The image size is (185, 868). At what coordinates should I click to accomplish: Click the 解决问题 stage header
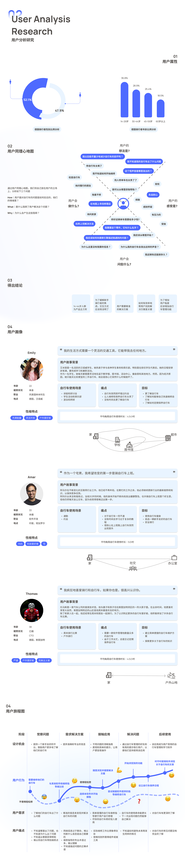[x=133, y=734]
